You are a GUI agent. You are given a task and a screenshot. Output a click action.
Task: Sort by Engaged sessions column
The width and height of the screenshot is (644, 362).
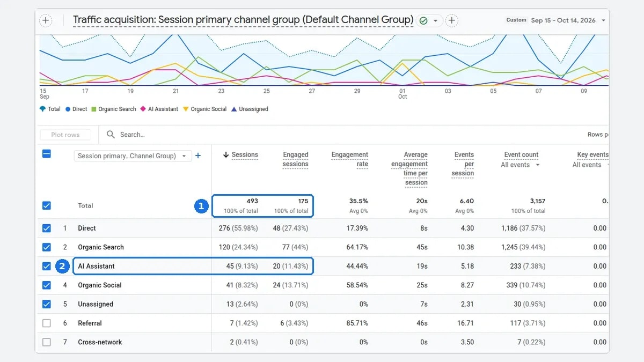(x=295, y=159)
